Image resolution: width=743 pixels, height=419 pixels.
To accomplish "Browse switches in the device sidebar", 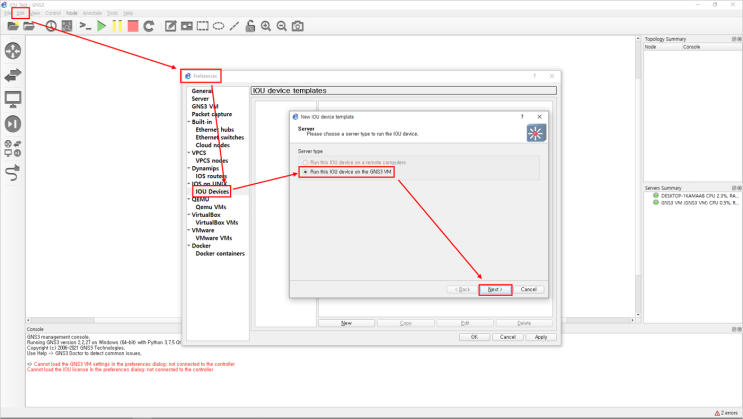I will pos(13,75).
